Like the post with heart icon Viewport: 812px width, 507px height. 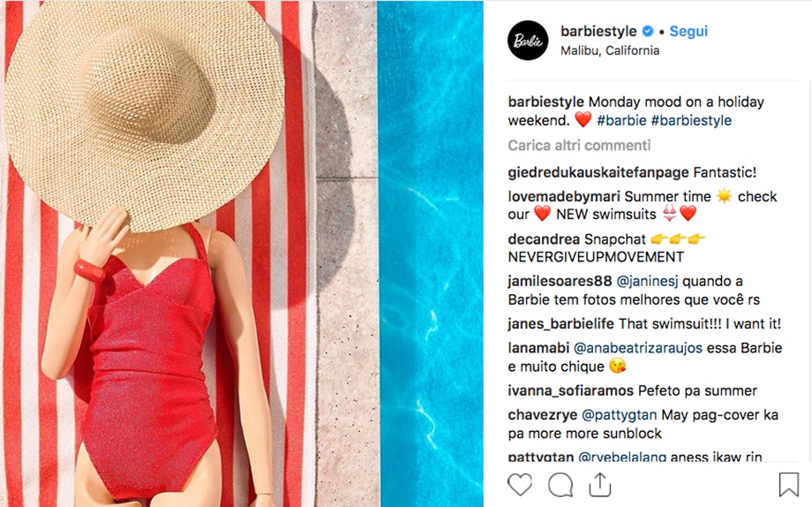[520, 485]
